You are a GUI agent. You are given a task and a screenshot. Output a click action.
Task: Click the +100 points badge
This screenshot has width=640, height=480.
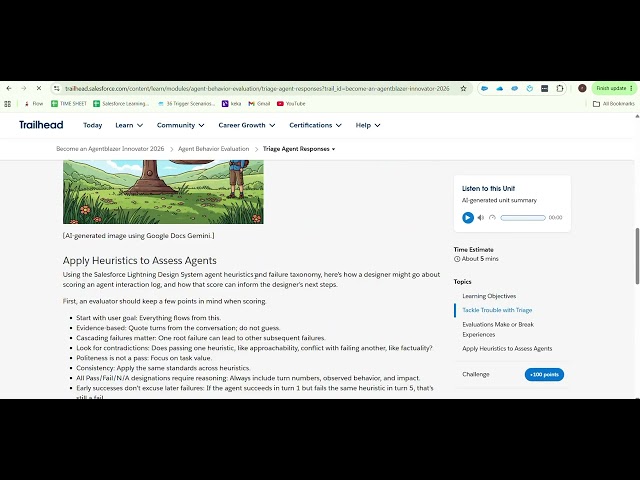pos(544,374)
